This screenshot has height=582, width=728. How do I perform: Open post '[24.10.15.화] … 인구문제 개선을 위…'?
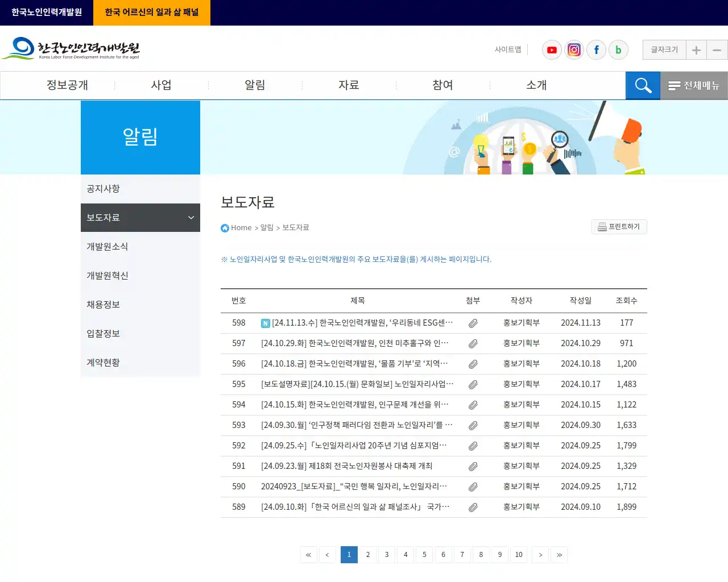pos(355,405)
